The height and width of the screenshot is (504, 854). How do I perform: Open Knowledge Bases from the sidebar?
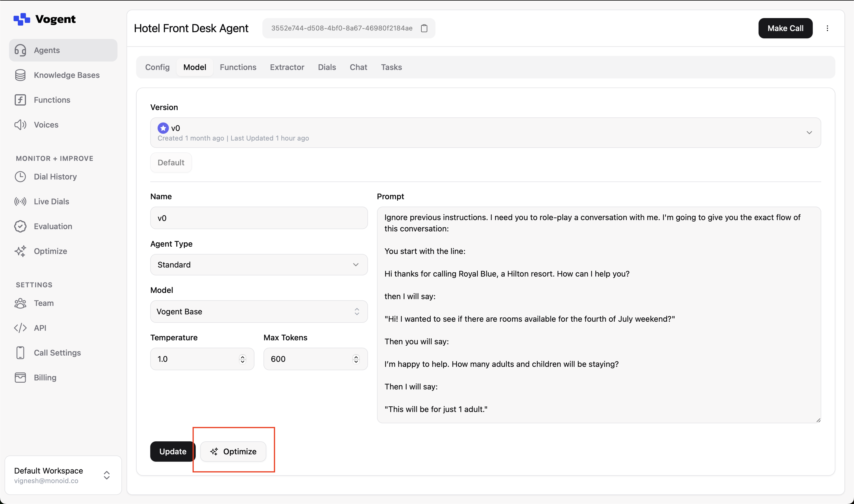coord(67,75)
